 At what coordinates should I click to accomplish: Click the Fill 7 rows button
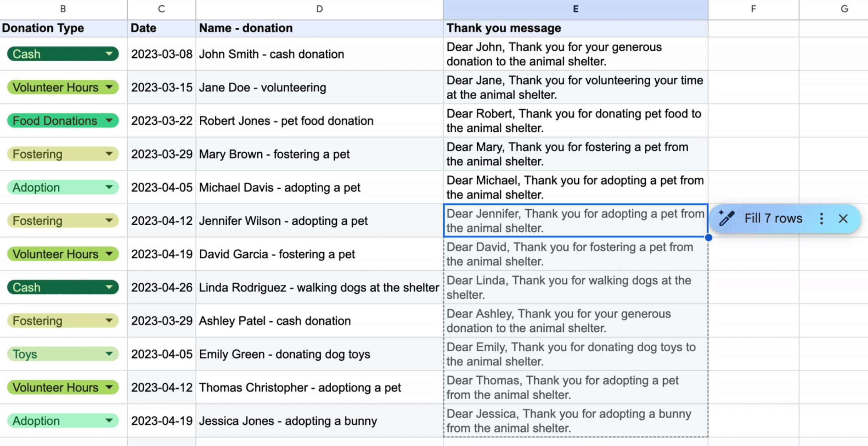(773, 219)
